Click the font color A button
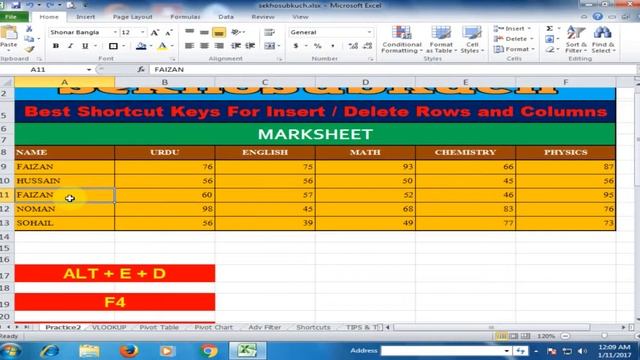This screenshot has height=360, width=640. [x=162, y=46]
